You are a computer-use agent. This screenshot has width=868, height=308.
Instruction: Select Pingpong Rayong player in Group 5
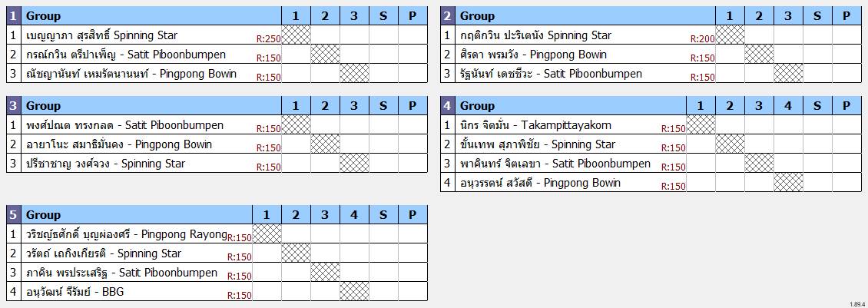[x=126, y=233]
